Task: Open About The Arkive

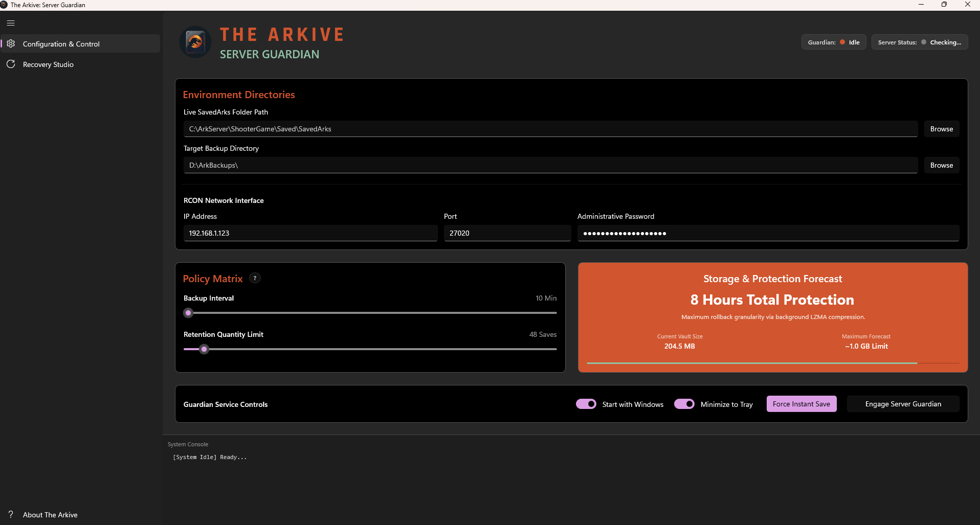Action: pos(81,515)
